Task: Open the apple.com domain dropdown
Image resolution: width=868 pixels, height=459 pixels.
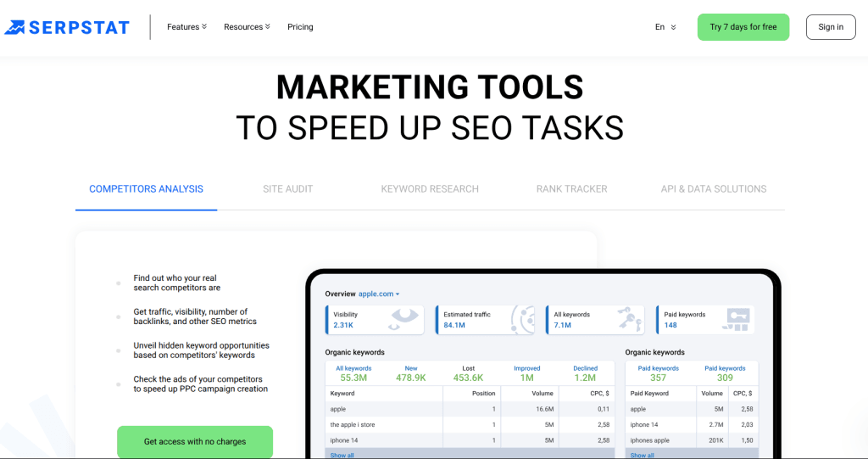Action: tap(379, 294)
